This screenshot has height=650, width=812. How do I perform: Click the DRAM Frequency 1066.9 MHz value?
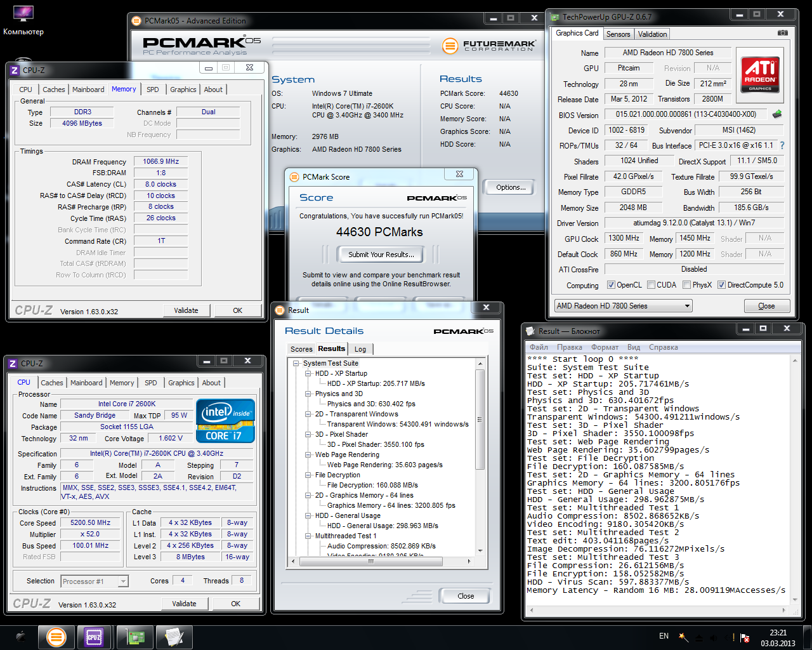160,162
